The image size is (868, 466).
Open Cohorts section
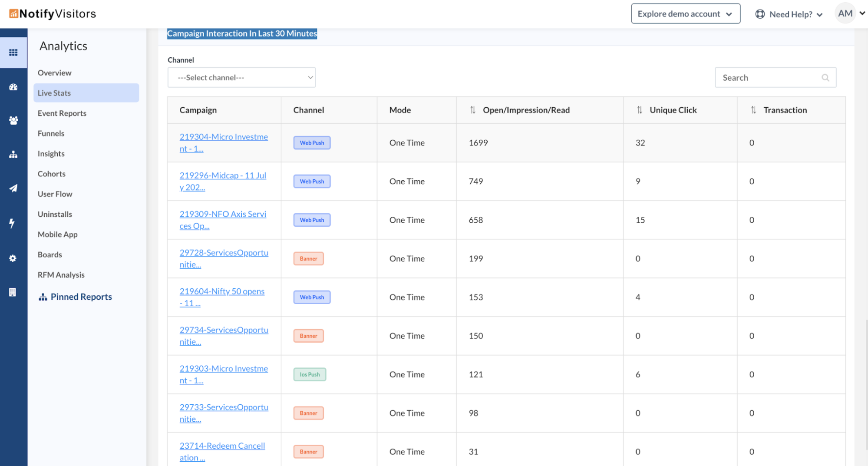point(51,174)
